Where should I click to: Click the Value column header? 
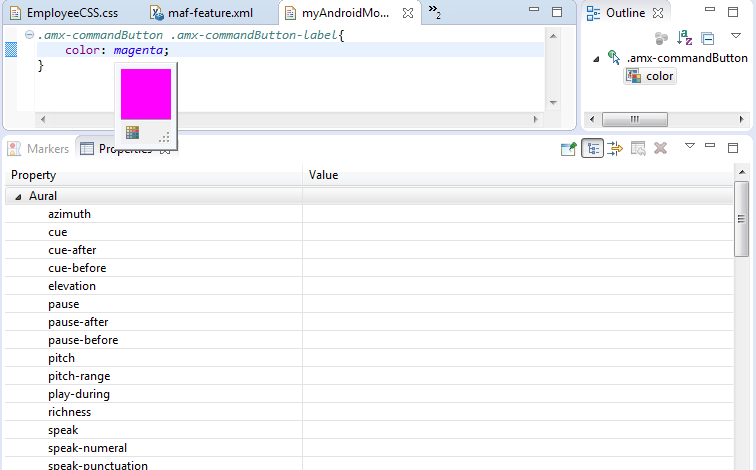pyautogui.click(x=518, y=175)
